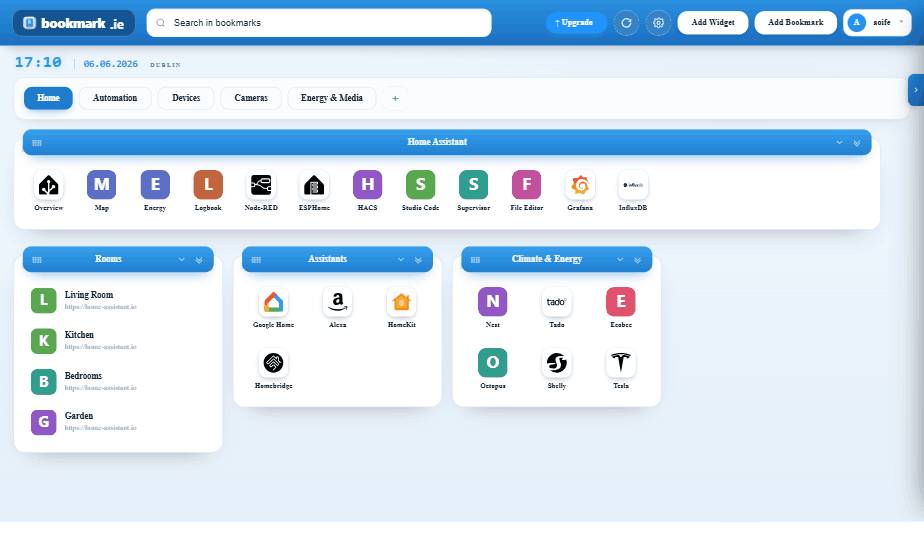The width and height of the screenshot is (924, 540).
Task: Open the Tado bookmark
Action: point(557,302)
